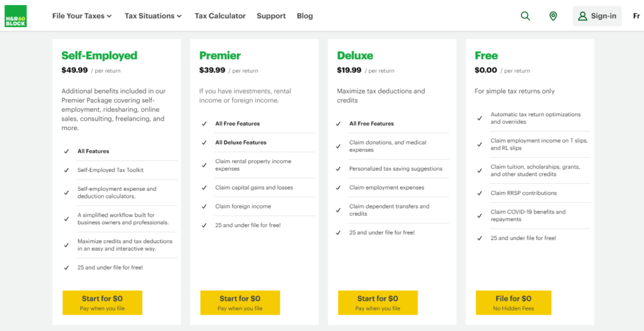
Task: Open the Blog link
Action: coord(305,16)
